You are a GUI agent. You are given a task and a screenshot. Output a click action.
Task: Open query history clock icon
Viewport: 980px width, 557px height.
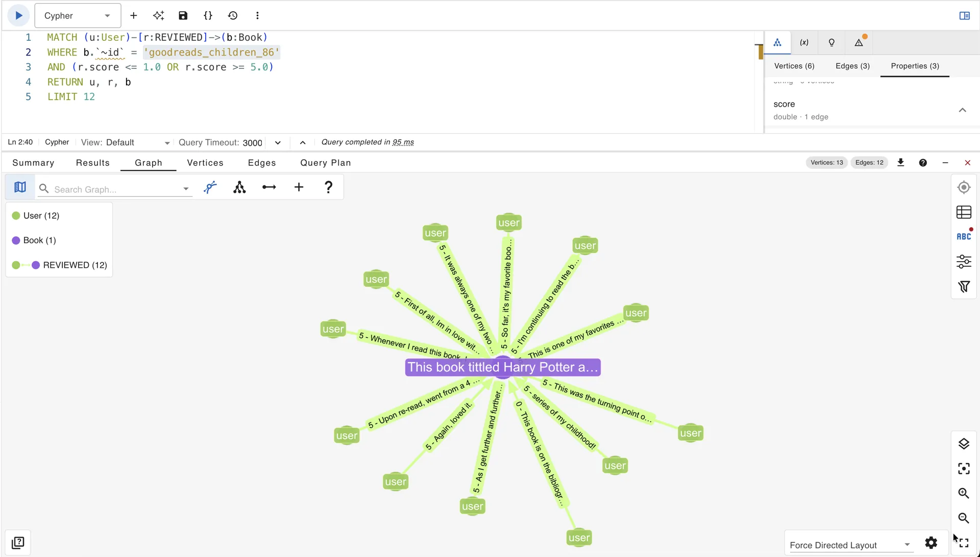pyautogui.click(x=233, y=15)
